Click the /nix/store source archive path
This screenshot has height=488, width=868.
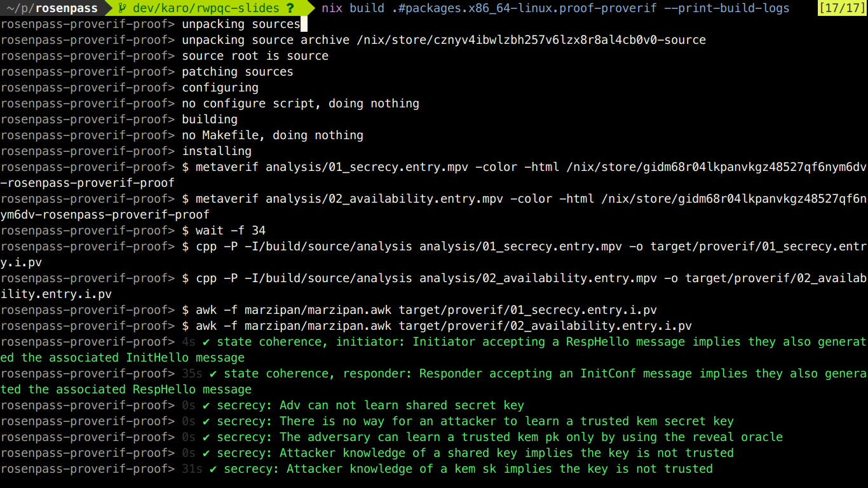point(531,40)
